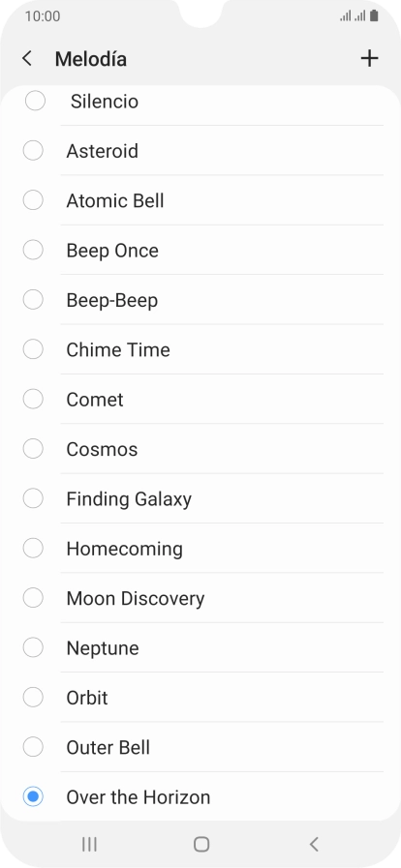The image size is (401, 868).
Task: Choose the Over the Horizon radio button
Action: pos(33,796)
